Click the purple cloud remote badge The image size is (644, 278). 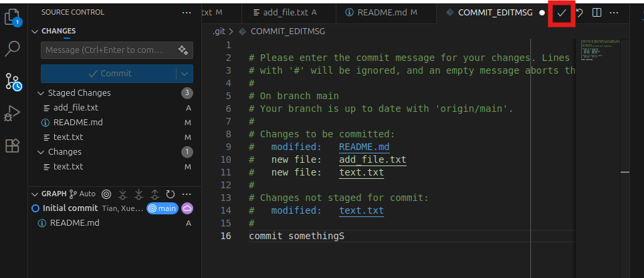[x=187, y=208]
